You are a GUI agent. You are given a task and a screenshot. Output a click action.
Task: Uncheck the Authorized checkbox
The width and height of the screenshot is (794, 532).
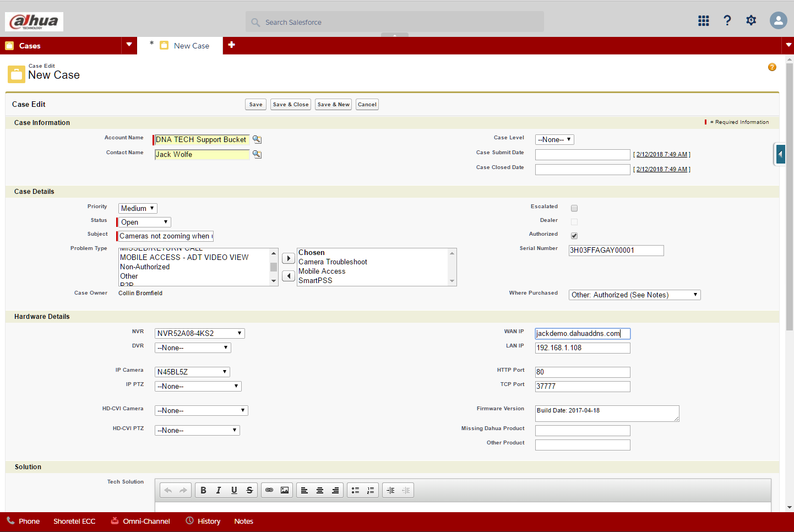tap(574, 236)
